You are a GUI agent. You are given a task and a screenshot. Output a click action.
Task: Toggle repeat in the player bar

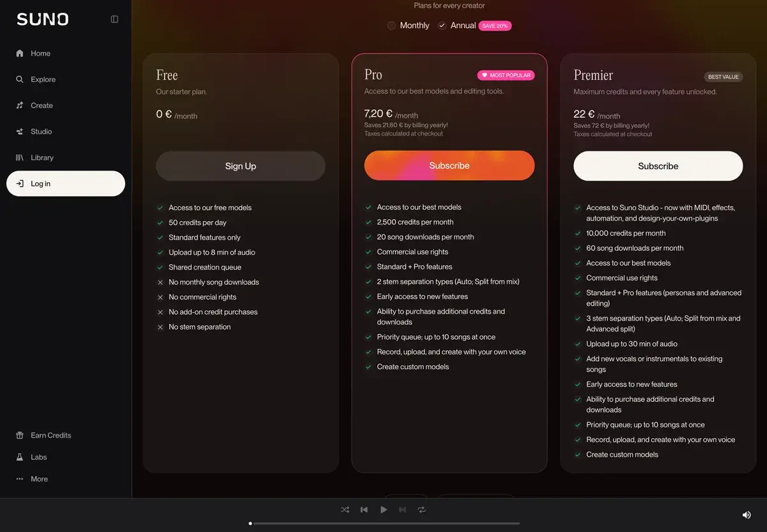[x=422, y=510]
